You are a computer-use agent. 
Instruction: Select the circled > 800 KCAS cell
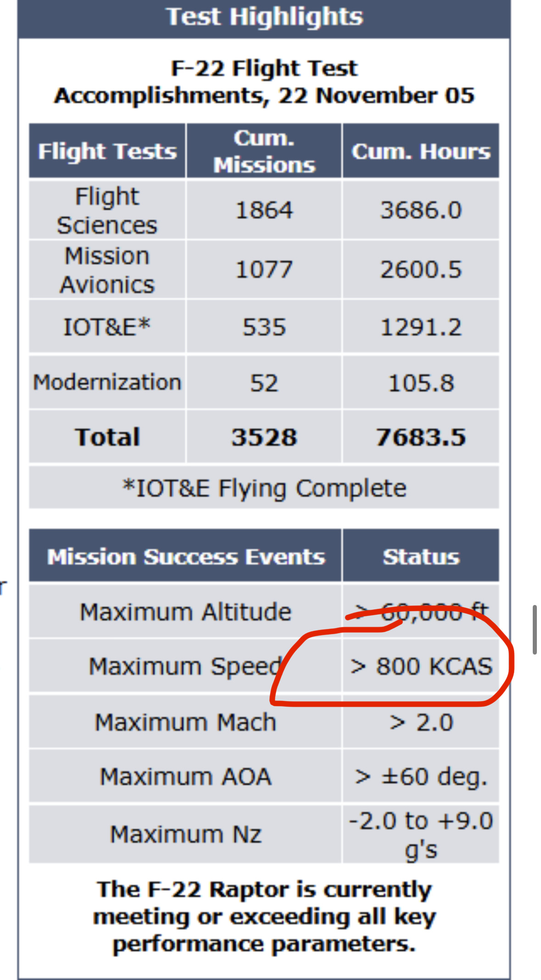420,666
